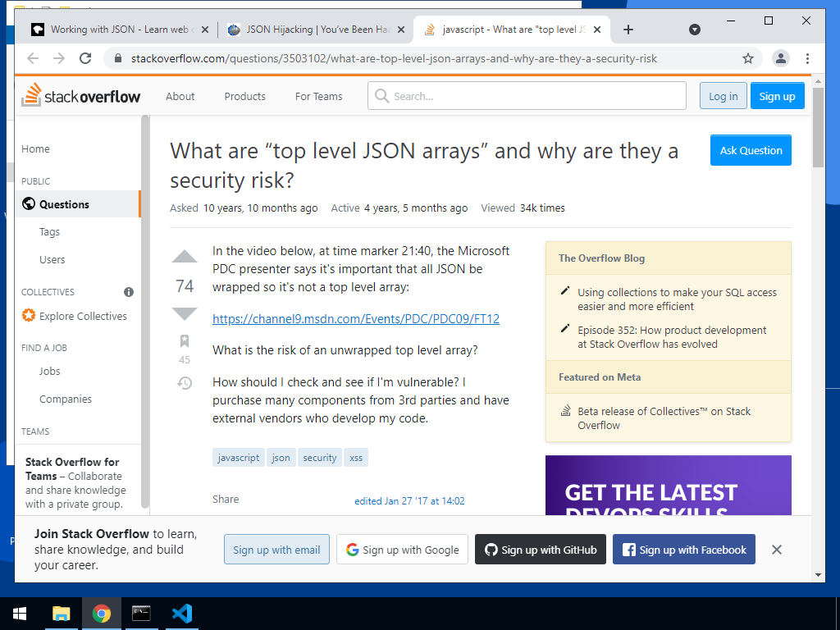This screenshot has width=840, height=630.
Task: Open a new browser tab
Action: coord(628,30)
